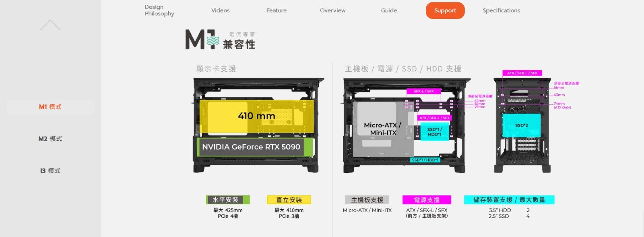Click the 74mm (ATX Only) label
Viewport: 644px width, 237px height.
pyautogui.click(x=562, y=106)
